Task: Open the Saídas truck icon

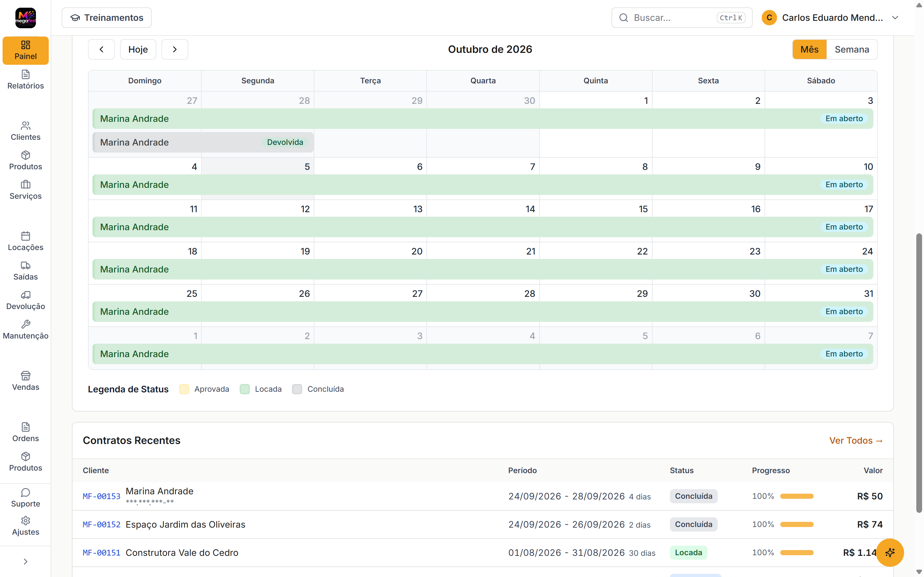Action: tap(26, 265)
